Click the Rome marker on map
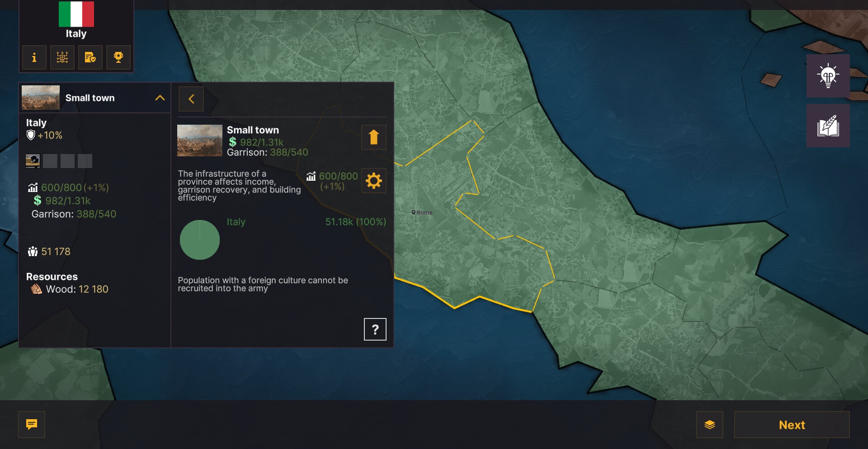 tap(413, 212)
